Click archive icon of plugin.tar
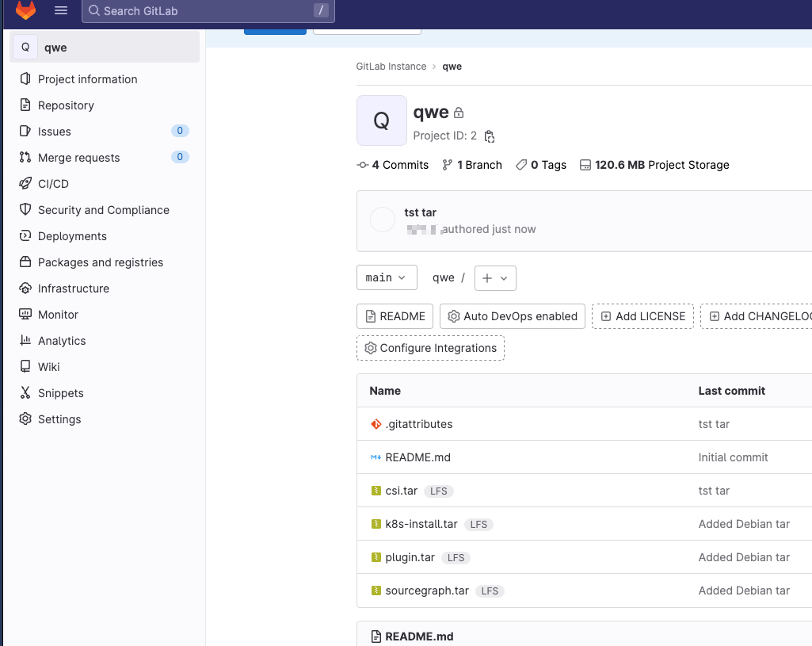 coord(376,557)
